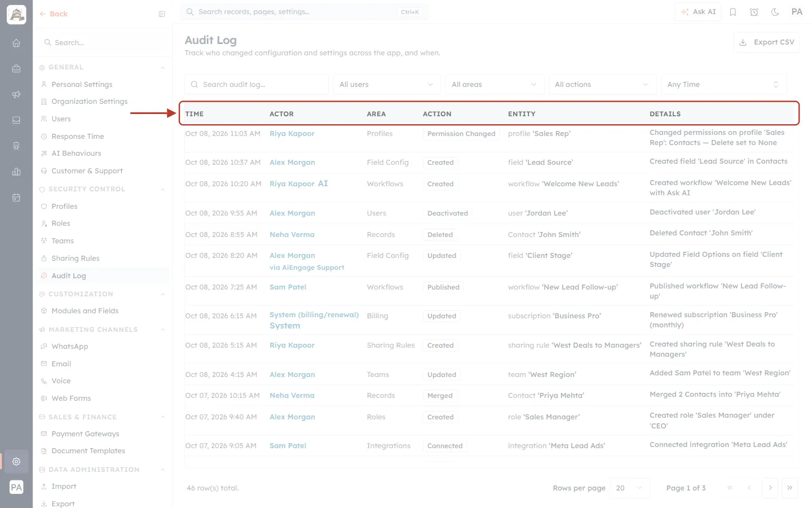Click the Deactivated action badge
Image resolution: width=812 pixels, height=508 pixels.
click(x=448, y=213)
